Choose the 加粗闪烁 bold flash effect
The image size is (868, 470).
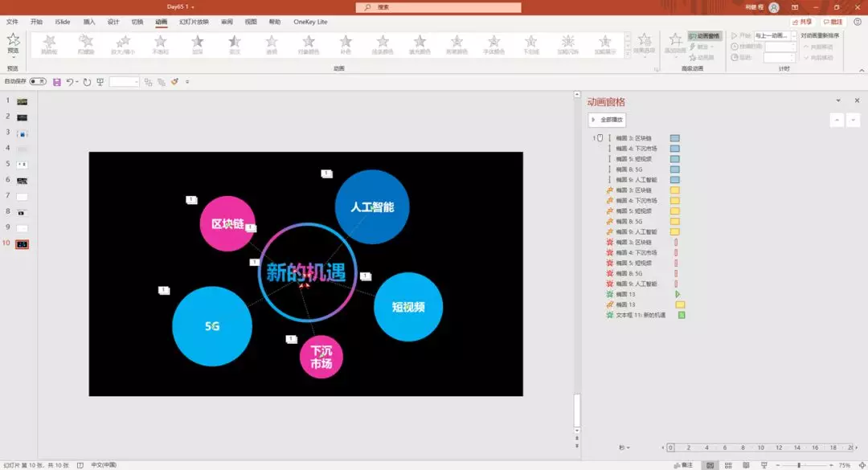pyautogui.click(x=568, y=44)
